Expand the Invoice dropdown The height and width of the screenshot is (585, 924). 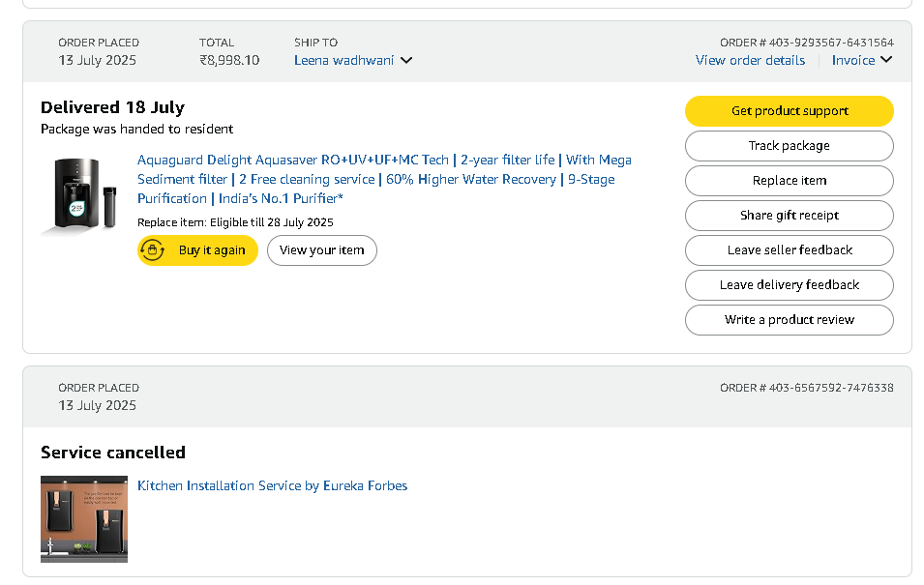(861, 60)
